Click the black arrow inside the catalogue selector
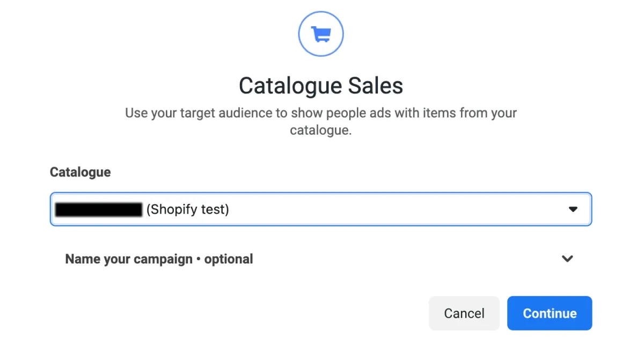This screenshot has height=338, width=644. [x=573, y=209]
